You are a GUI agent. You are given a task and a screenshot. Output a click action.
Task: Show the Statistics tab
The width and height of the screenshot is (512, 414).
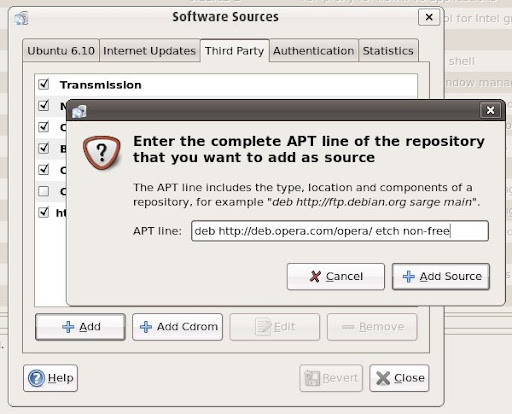(388, 51)
